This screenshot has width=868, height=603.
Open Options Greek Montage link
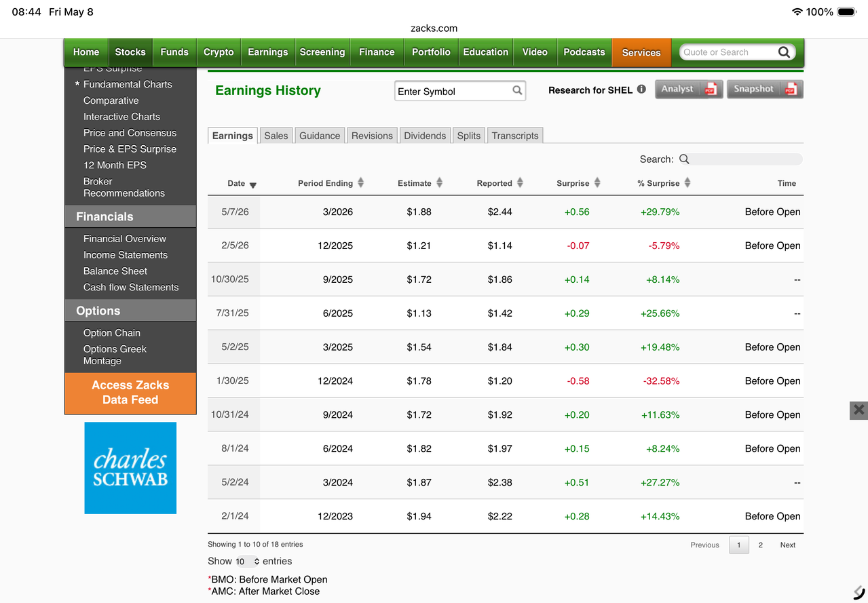tap(115, 355)
